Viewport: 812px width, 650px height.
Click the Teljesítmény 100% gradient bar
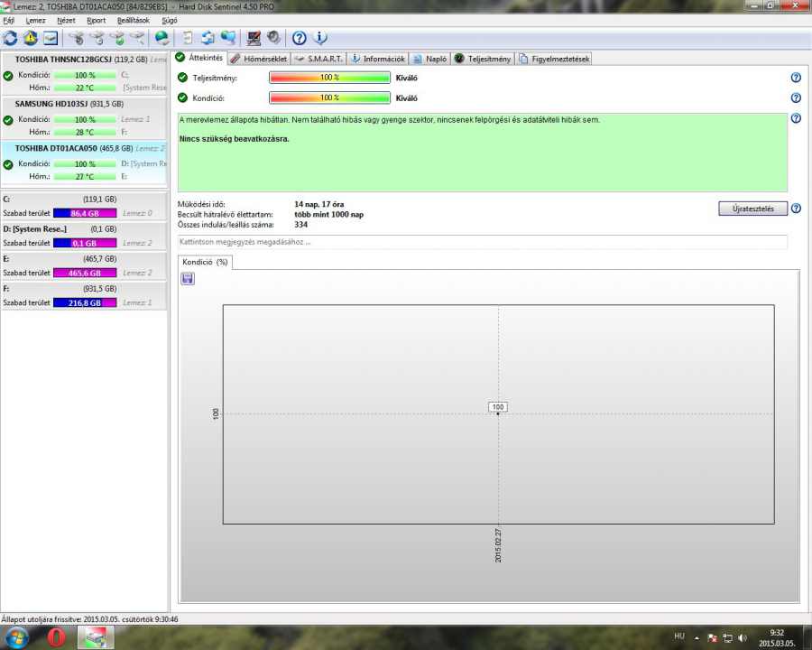pyautogui.click(x=329, y=78)
